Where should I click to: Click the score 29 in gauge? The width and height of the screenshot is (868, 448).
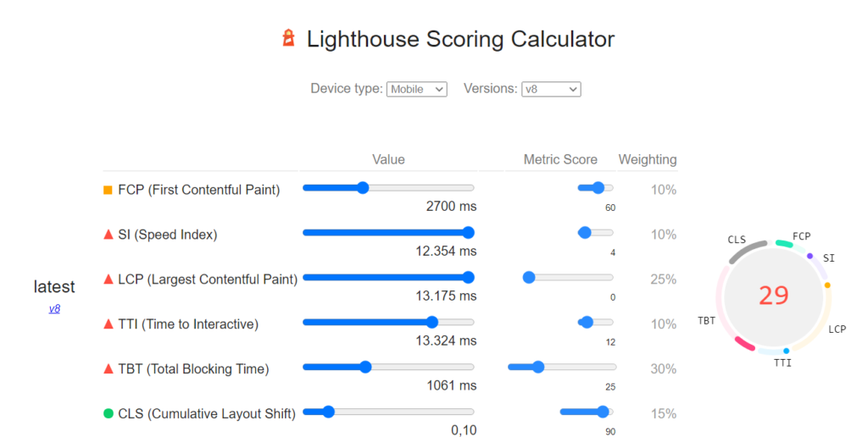click(x=773, y=295)
